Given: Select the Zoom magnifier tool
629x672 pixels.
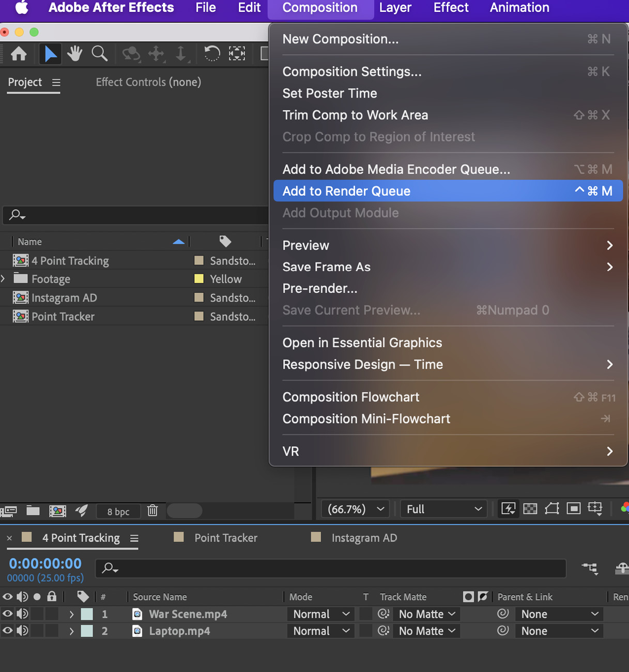Looking at the screenshot, I should (x=99, y=54).
